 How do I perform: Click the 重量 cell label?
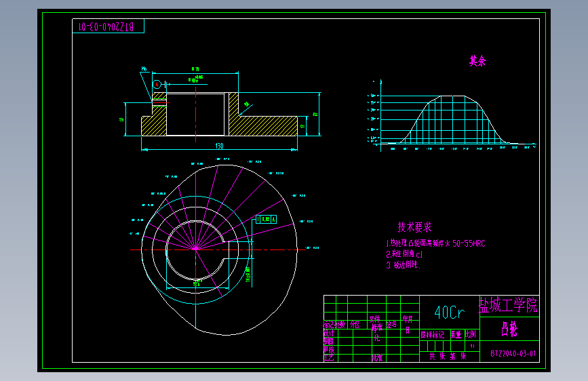click(456, 334)
